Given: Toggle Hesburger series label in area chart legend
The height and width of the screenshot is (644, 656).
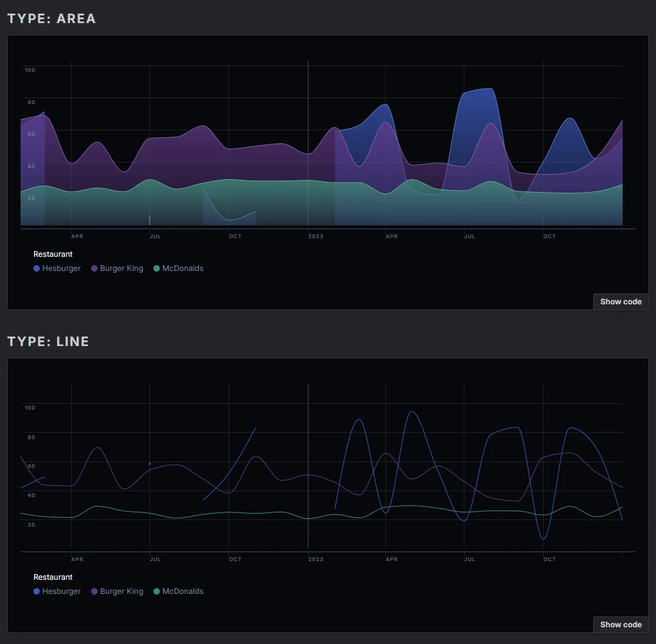Looking at the screenshot, I should click(x=62, y=268).
